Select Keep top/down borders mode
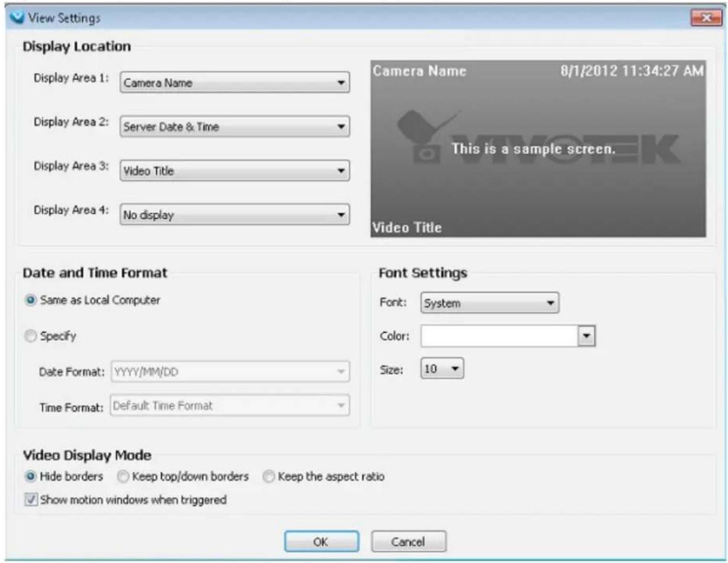The image size is (728, 563). (x=183, y=477)
